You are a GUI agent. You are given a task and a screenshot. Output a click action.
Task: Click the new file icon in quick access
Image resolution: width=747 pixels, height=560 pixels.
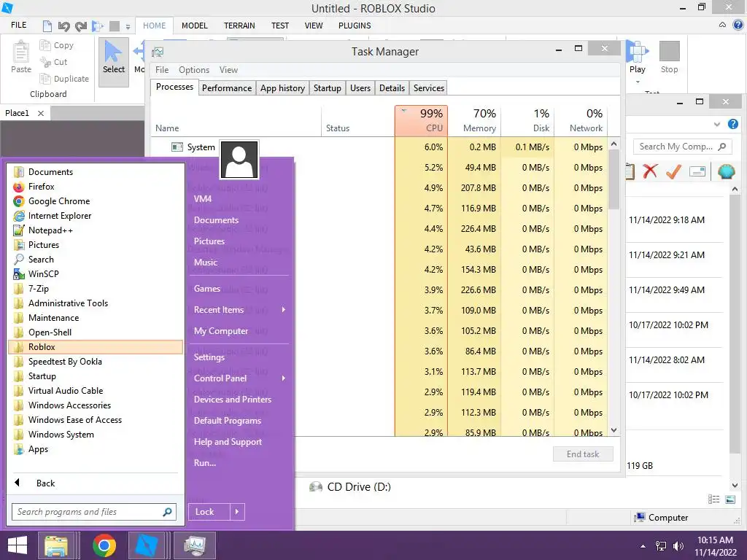point(47,26)
